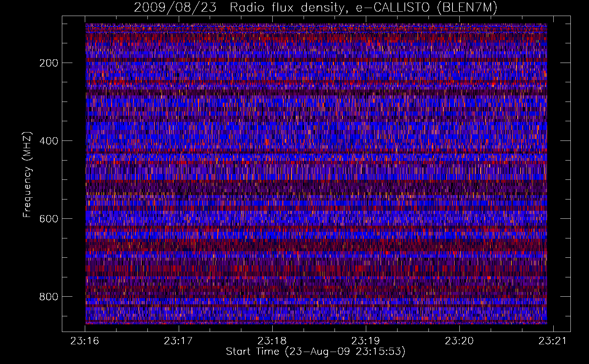Click the 23:19 time tick label
Image resolution: width=589 pixels, height=364 pixels.
366,341
